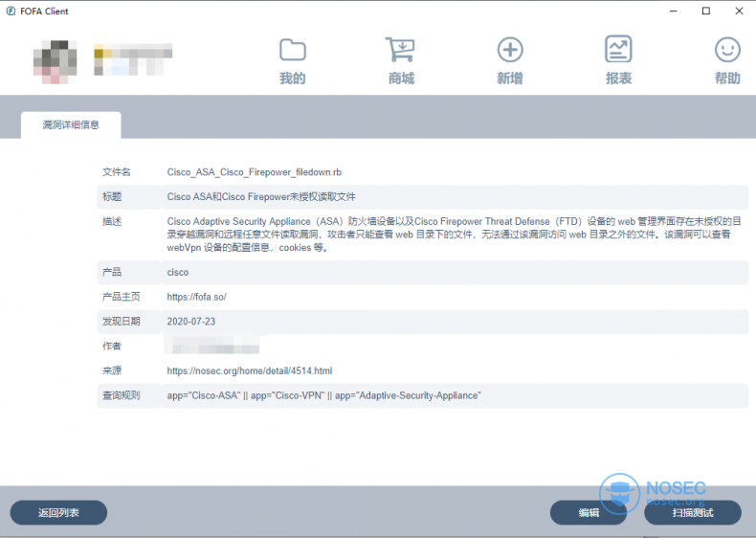Click the 标题 title field text
This screenshot has width=756, height=538.
(x=260, y=197)
